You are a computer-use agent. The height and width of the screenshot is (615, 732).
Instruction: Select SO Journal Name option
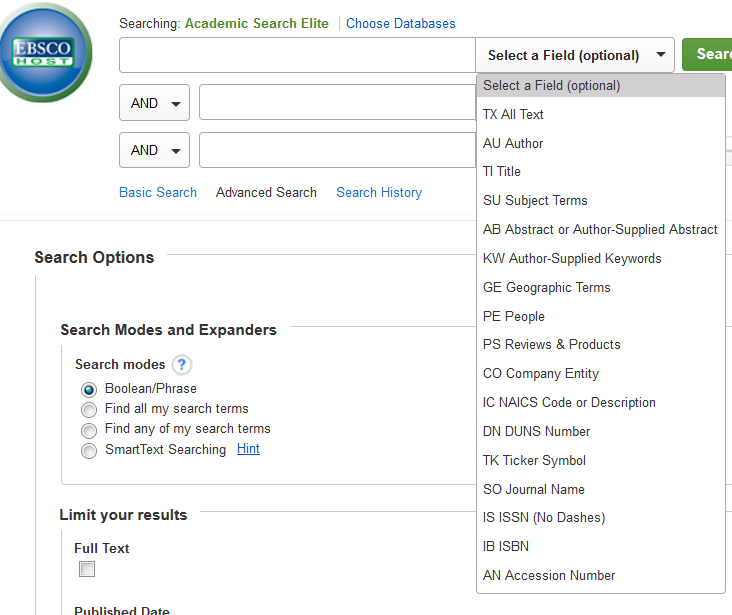534,489
